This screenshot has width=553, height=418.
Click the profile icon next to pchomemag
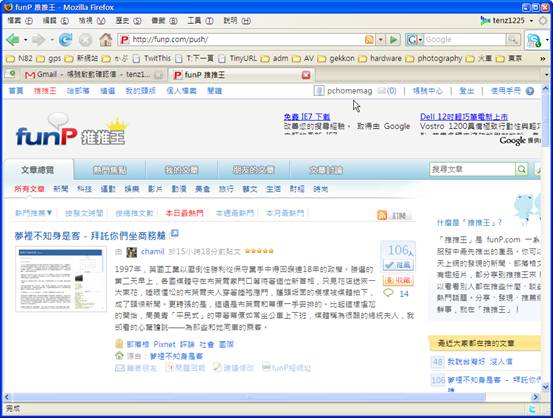click(x=318, y=91)
